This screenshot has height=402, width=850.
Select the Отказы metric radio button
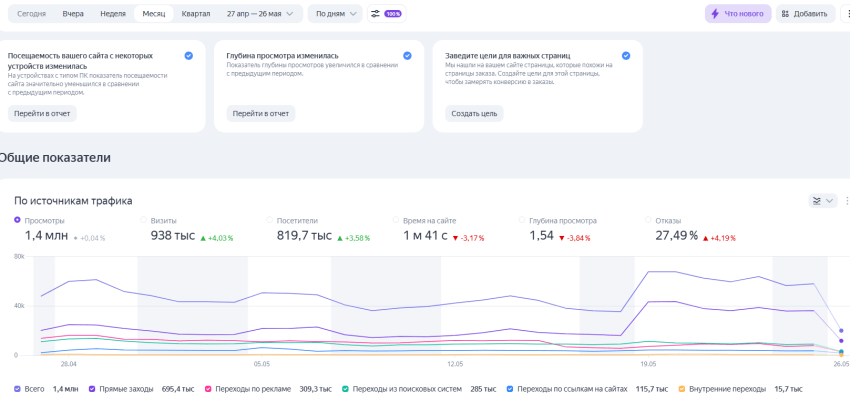pos(649,220)
